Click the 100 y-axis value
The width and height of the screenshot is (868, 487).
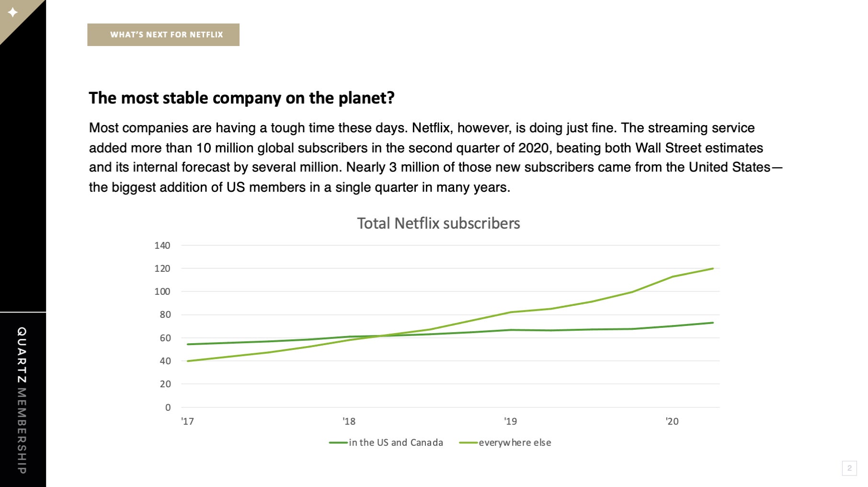tap(162, 291)
